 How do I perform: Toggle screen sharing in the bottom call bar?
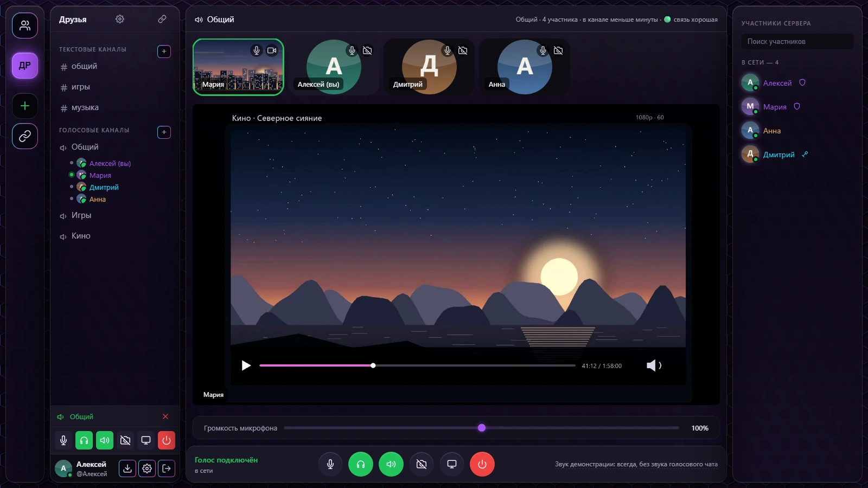[452, 464]
